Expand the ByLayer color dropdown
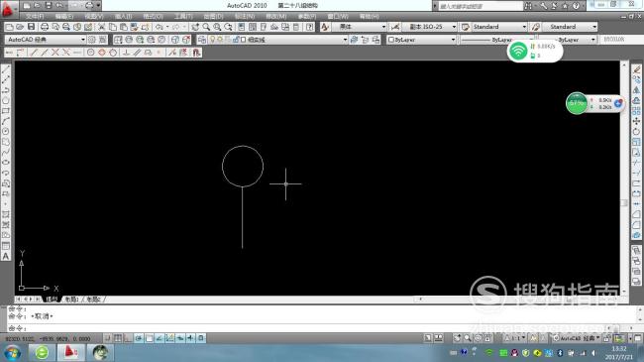Viewport: 644px width, 362px height. click(x=453, y=40)
